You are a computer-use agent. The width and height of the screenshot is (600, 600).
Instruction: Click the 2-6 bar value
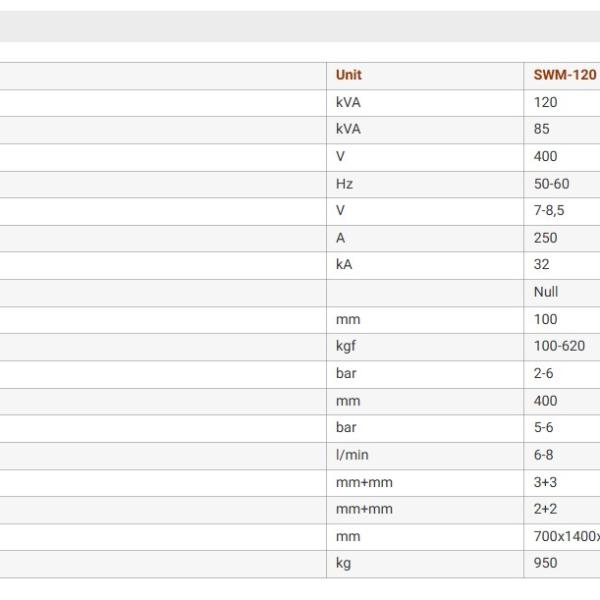coord(543,373)
